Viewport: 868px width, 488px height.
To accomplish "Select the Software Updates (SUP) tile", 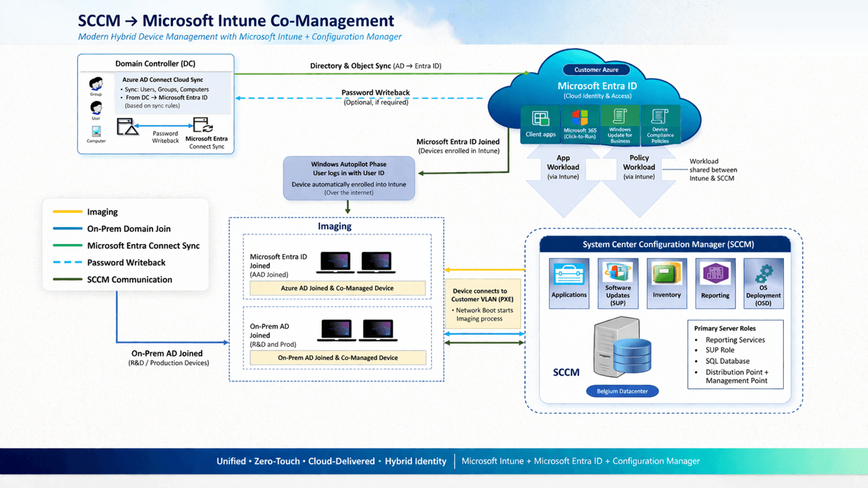I will [x=618, y=283].
